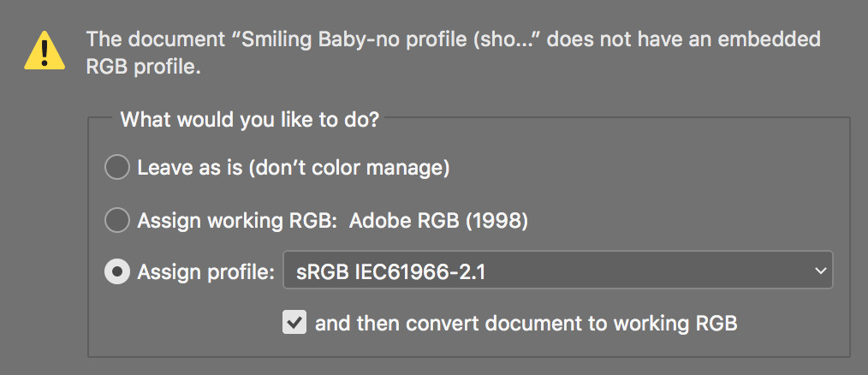Open the sRGB IEC61966-2.1 profile dropdown
The height and width of the screenshot is (375, 868).
(x=556, y=272)
